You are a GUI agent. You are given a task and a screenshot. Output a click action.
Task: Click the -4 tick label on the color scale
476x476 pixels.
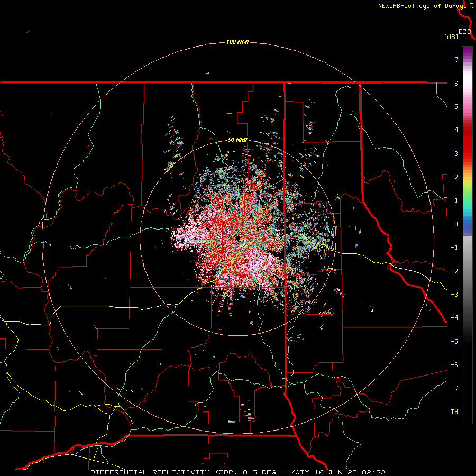pos(454,317)
